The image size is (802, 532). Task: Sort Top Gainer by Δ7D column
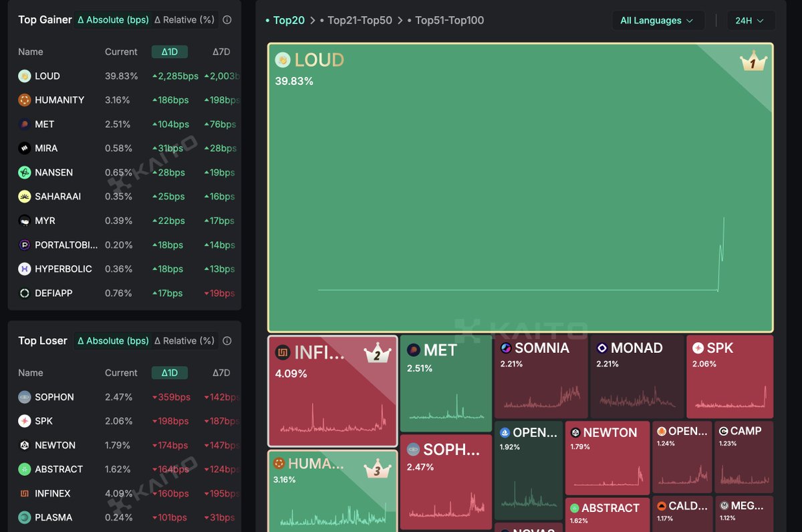[221, 51]
